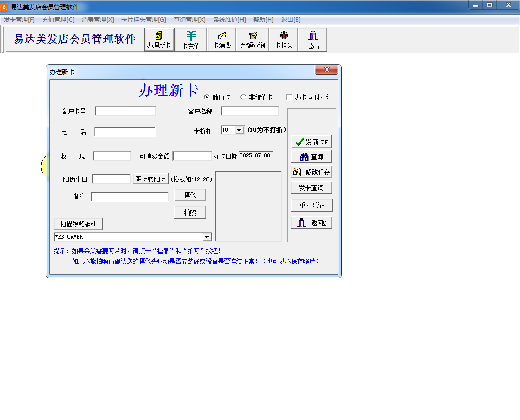520x420 pixels.
Task: Expand the 卡折扣 dropdown
Action: [239, 130]
